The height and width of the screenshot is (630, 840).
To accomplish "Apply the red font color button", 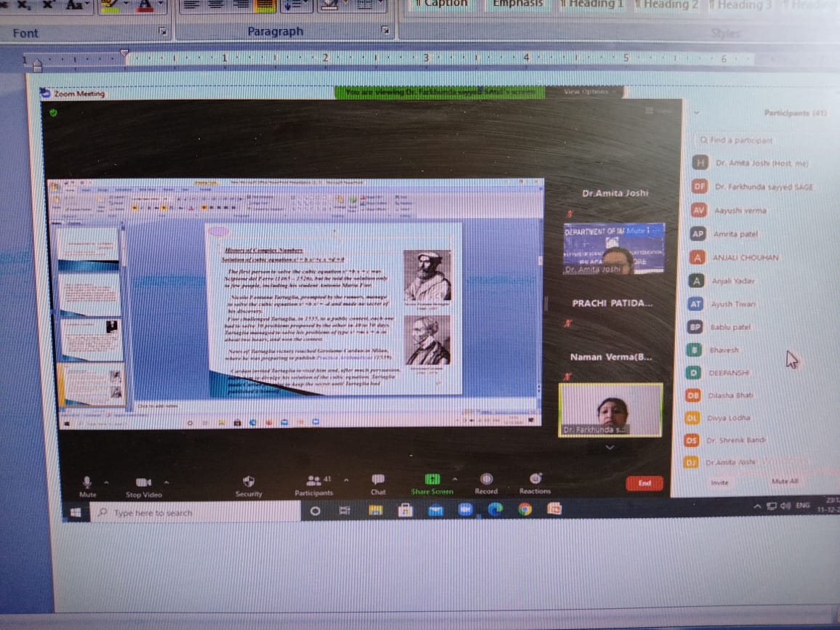I will pyautogui.click(x=145, y=5).
